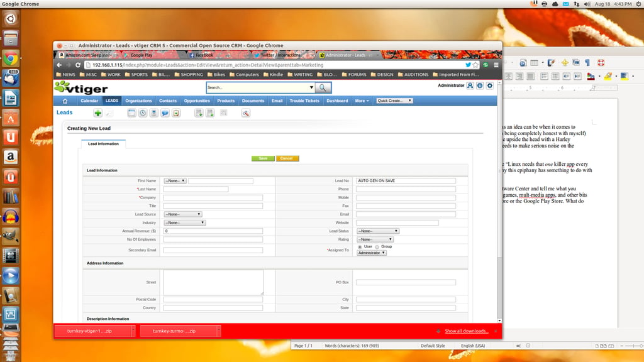This screenshot has width=644, height=362.
Task: Open the Contacts tab
Action: (x=167, y=101)
